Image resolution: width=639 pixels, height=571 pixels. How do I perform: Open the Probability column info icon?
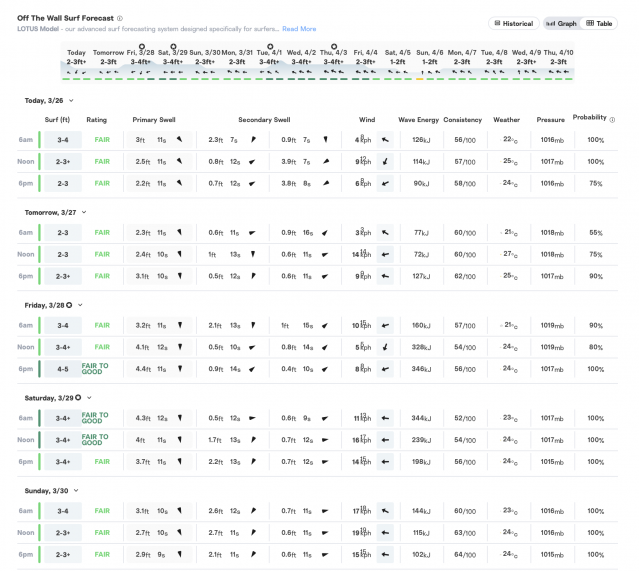tap(612, 120)
